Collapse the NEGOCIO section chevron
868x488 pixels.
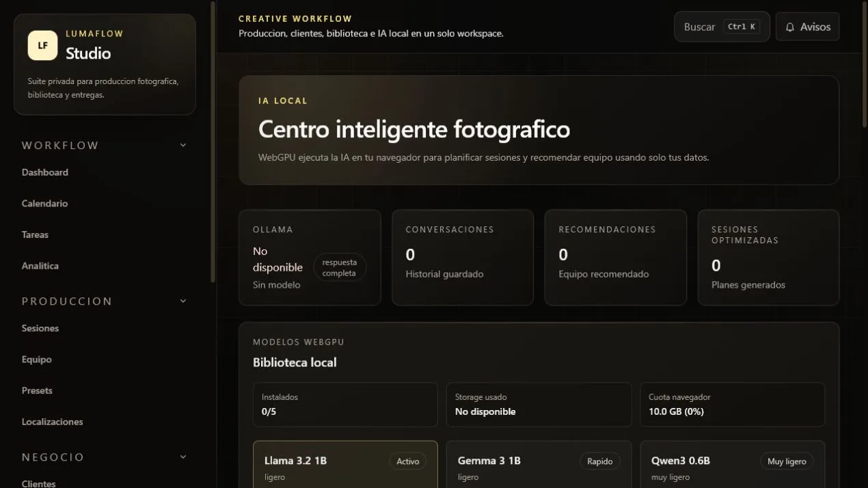tap(182, 457)
